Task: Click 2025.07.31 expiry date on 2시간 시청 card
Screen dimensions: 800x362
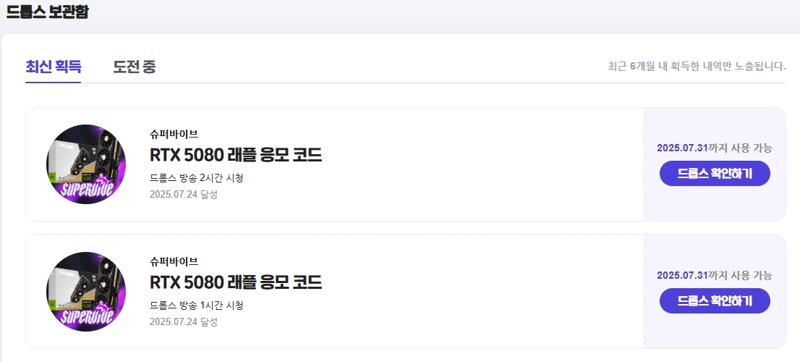Action: click(682, 148)
